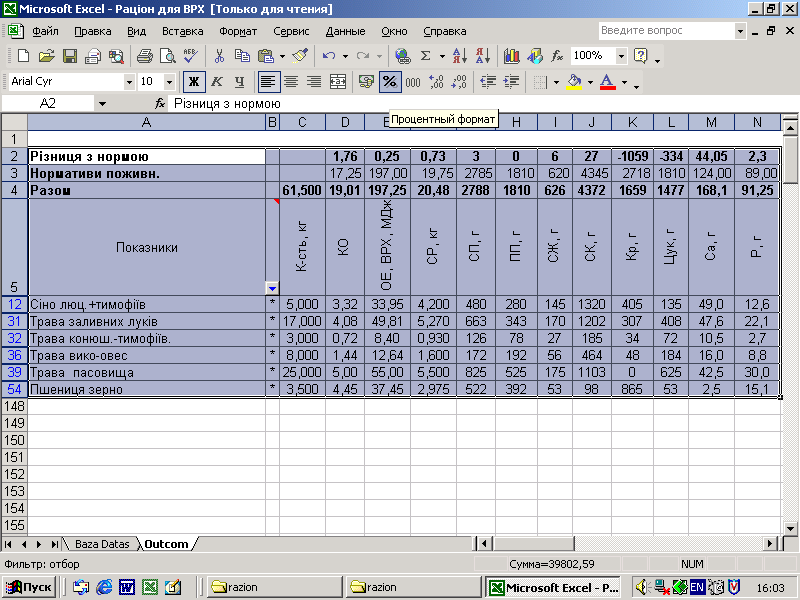Image resolution: width=800 pixels, height=600 pixels.
Task: Click the Format Painter brush icon
Action: click(x=300, y=56)
